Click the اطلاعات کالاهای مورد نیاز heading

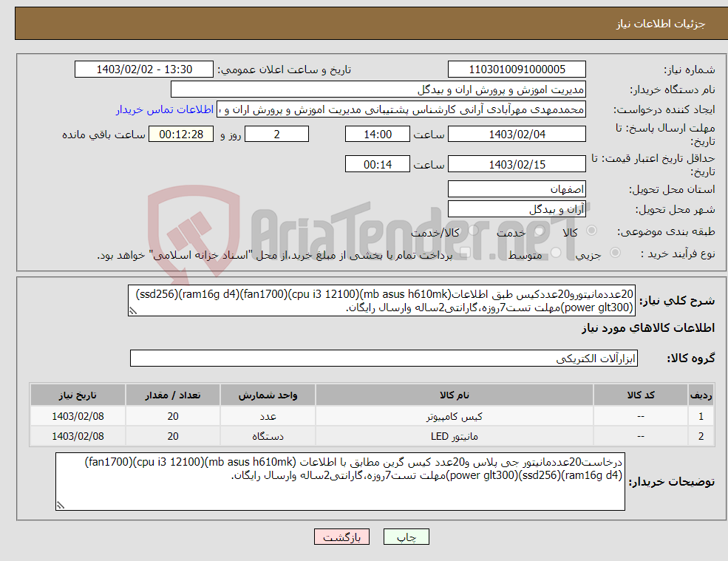pyautogui.click(x=648, y=328)
